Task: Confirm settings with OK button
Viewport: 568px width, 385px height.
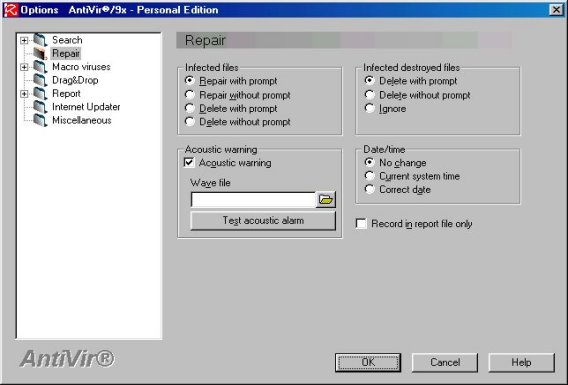Action: 368,363
